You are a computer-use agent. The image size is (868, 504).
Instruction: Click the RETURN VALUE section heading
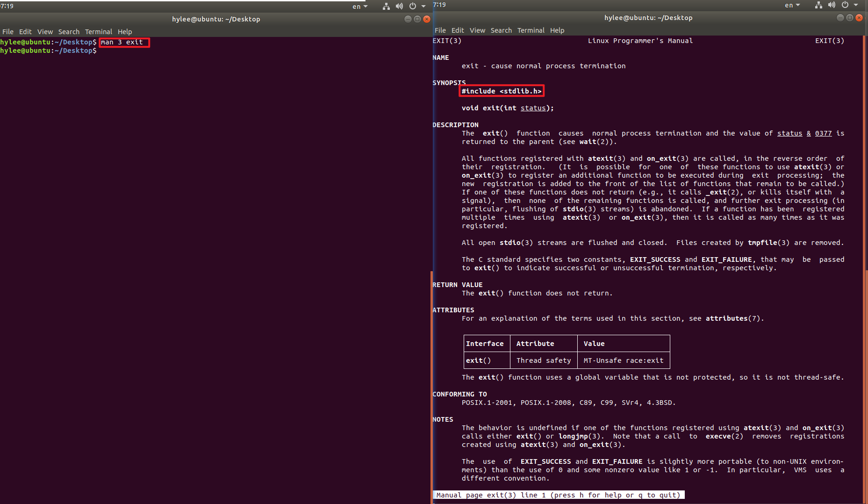(458, 285)
